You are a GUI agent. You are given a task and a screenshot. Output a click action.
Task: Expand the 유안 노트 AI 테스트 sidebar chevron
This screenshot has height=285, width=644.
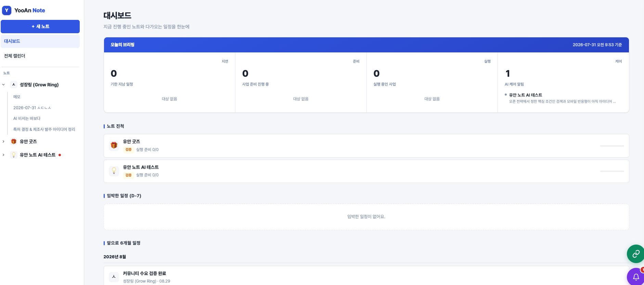(3, 155)
